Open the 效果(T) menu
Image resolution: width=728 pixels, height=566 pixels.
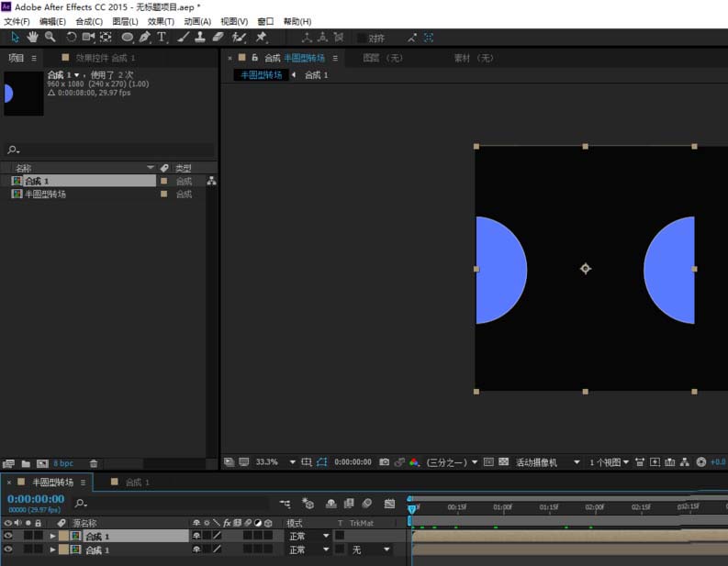pos(161,21)
